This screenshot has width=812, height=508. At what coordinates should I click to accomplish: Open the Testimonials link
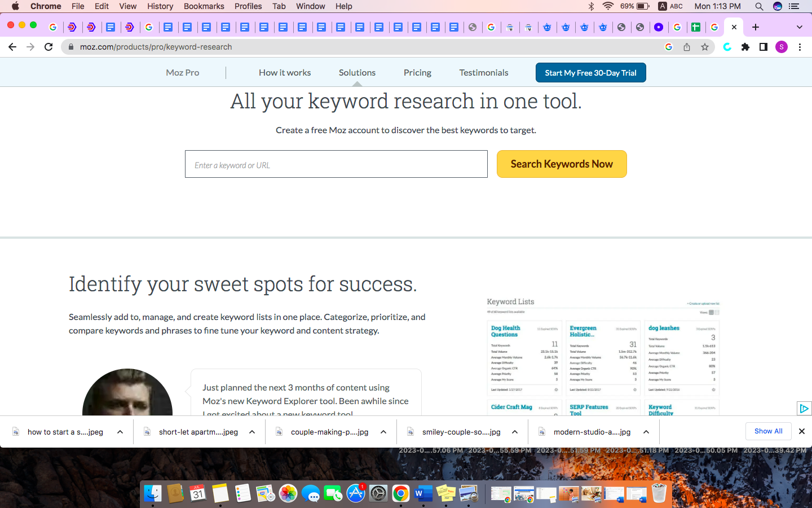pyautogui.click(x=484, y=73)
